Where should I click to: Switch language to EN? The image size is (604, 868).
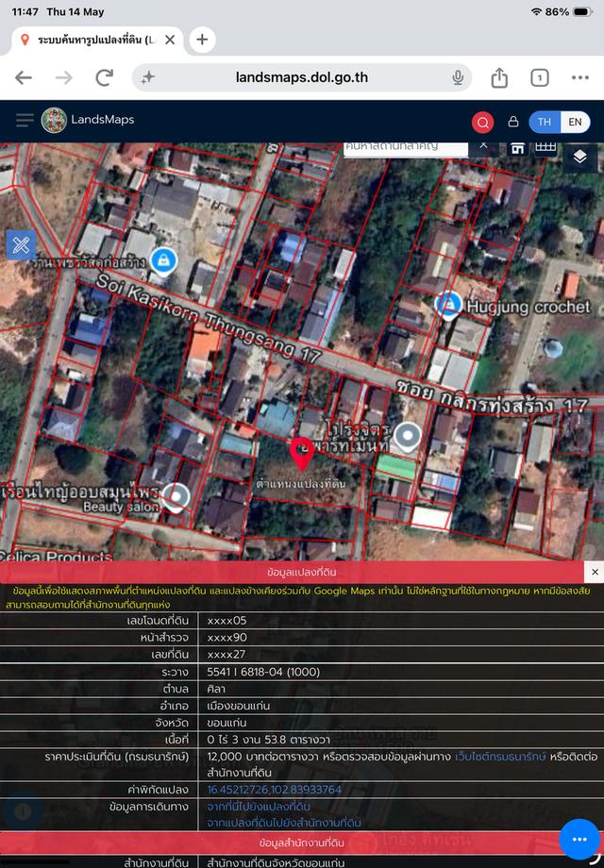[x=575, y=122]
